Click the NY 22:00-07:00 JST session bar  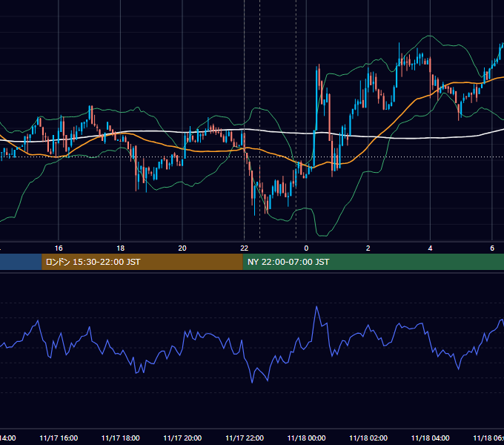pyautogui.click(x=373, y=262)
